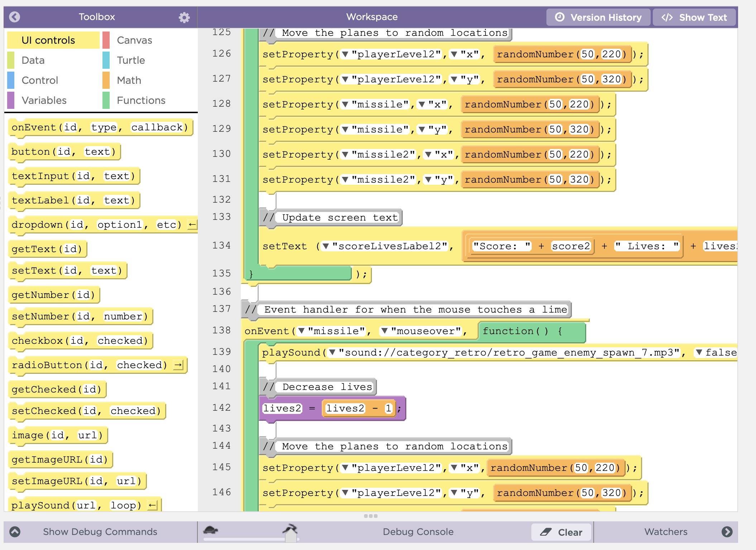Click the number 1 in lives2 expression

pyautogui.click(x=388, y=408)
